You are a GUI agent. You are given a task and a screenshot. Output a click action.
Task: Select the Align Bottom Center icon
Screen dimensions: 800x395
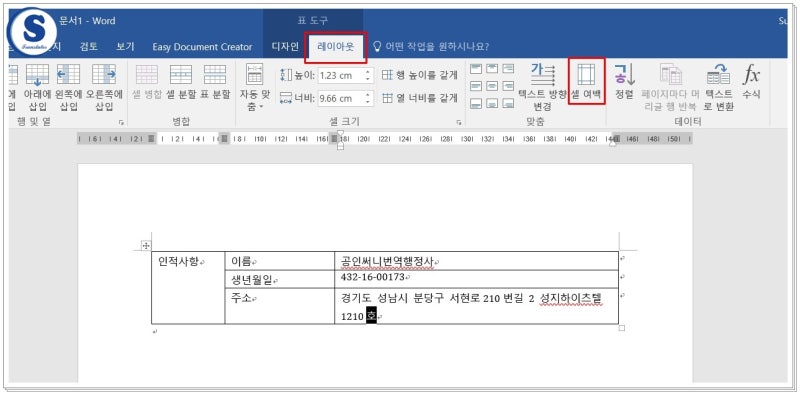point(492,103)
